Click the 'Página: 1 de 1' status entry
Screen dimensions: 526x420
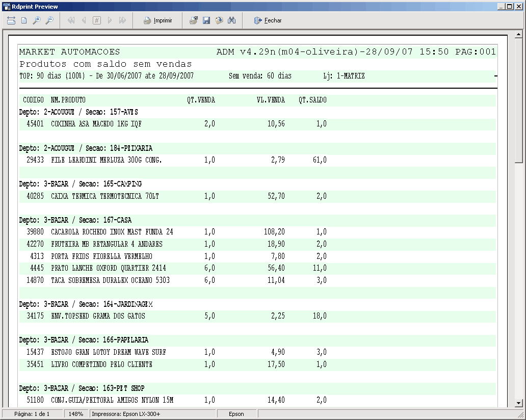pos(32,414)
